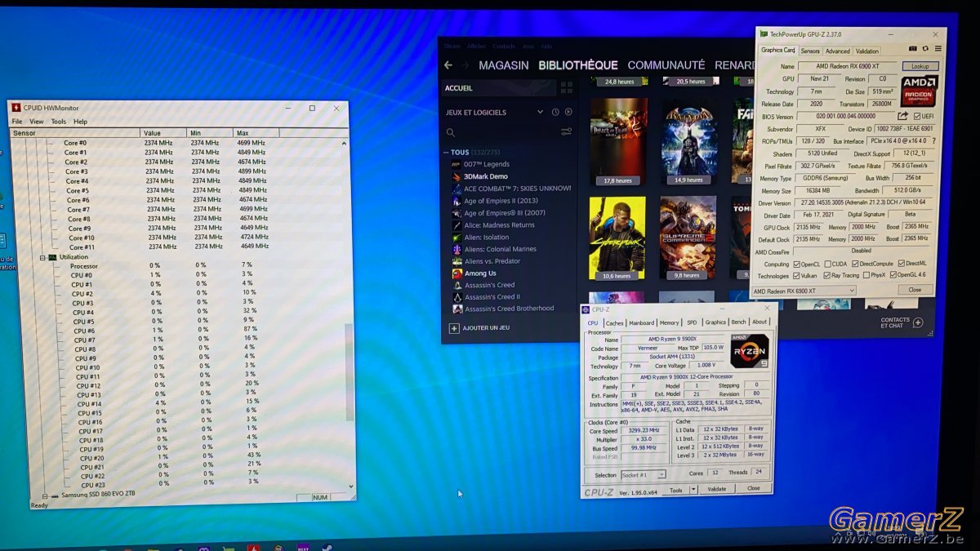The width and height of the screenshot is (980, 551).
Task: Click the HWMonitor title bar app icon
Action: coord(16,107)
